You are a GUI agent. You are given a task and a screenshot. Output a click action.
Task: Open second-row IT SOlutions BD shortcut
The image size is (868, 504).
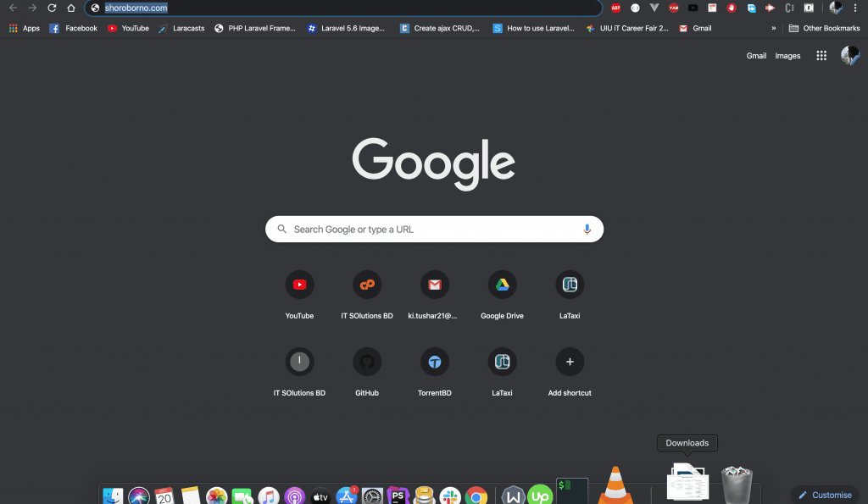point(299,373)
